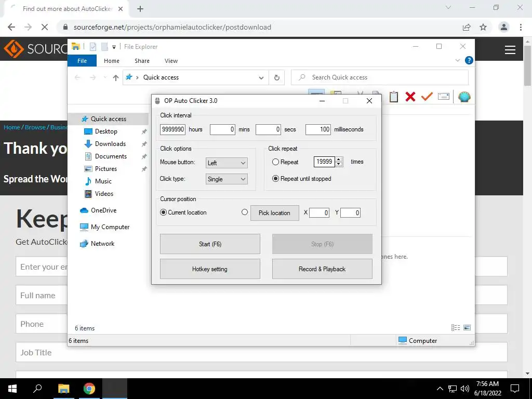
Task: Select the SourceForge Chrome tab
Action: 67,9
